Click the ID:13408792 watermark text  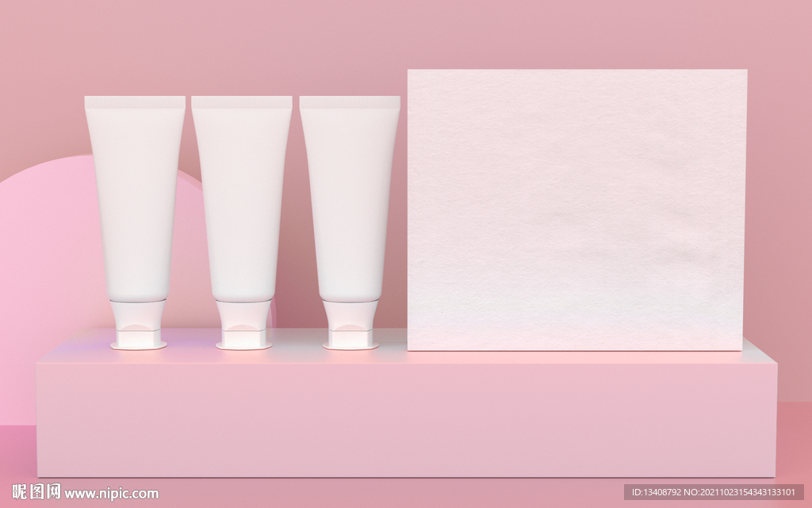(659, 492)
